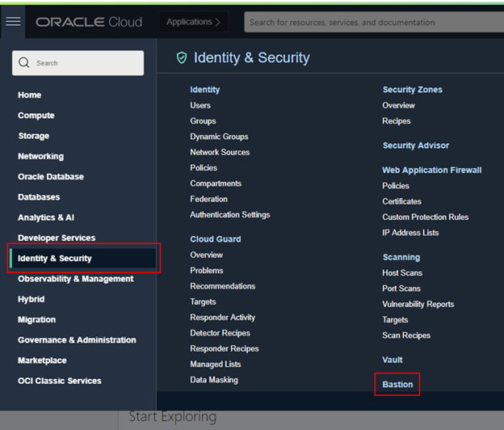Click the Oracle Cloud logo
Screen dimensions: 504x430
[89, 22]
